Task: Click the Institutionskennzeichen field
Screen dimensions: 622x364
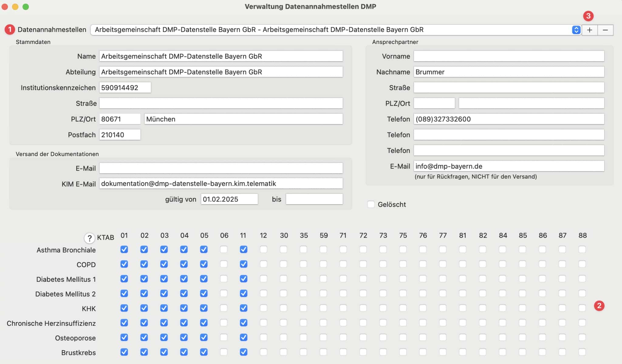Action: tap(125, 88)
